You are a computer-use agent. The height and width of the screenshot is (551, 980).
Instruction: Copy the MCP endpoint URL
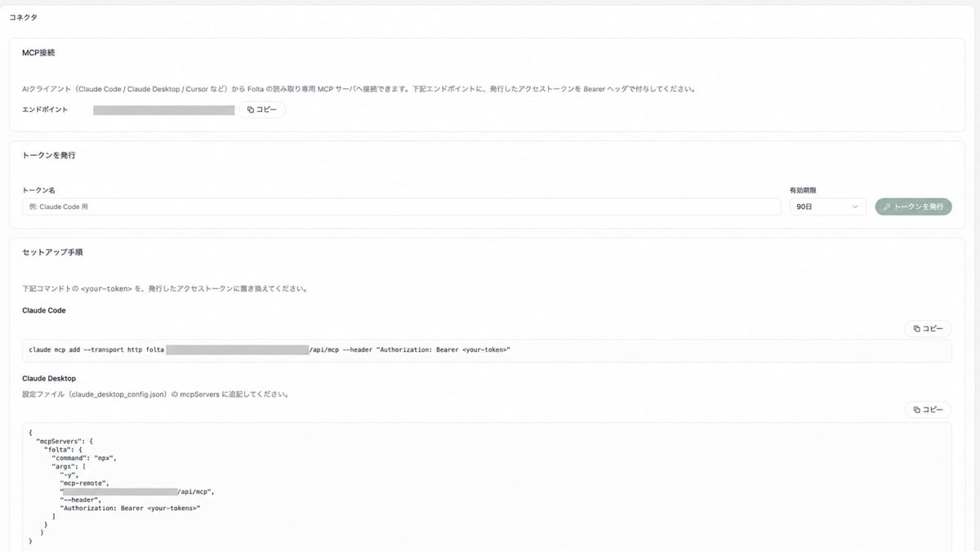[x=262, y=109]
